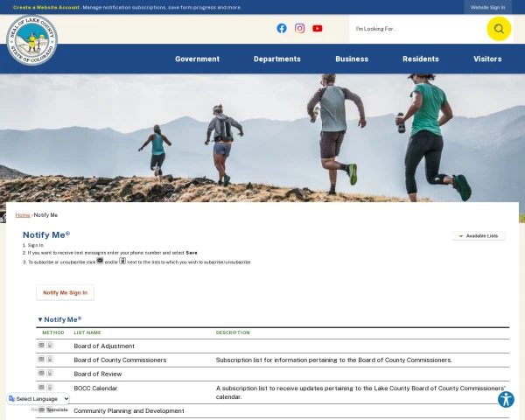Click the Create a Website Account link
This screenshot has height=420, width=525.
pyautogui.click(x=45, y=7)
